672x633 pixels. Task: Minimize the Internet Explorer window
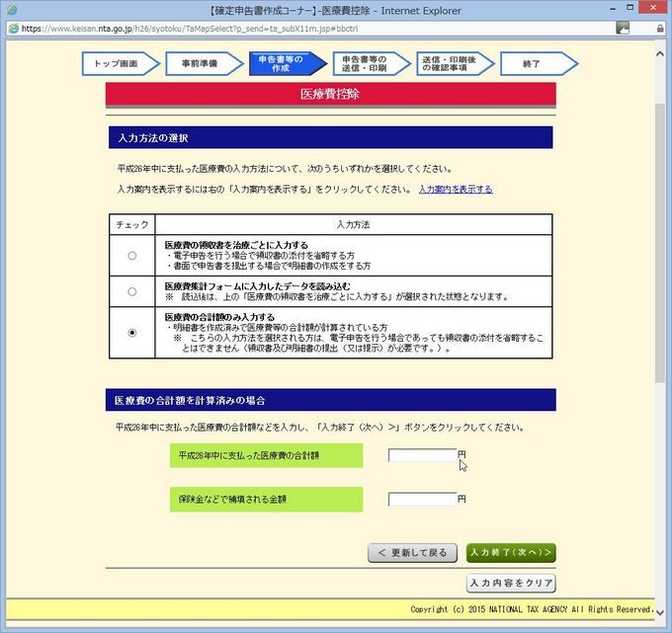coord(613,9)
